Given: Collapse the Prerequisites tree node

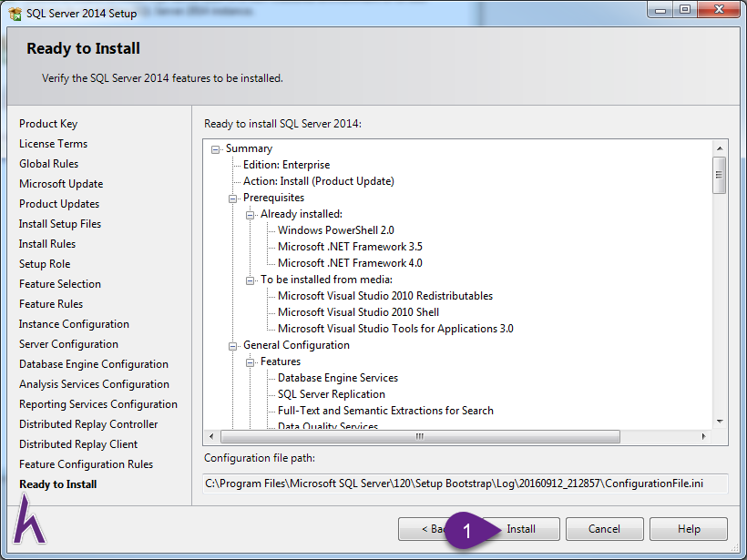Looking at the screenshot, I should coord(232,199).
